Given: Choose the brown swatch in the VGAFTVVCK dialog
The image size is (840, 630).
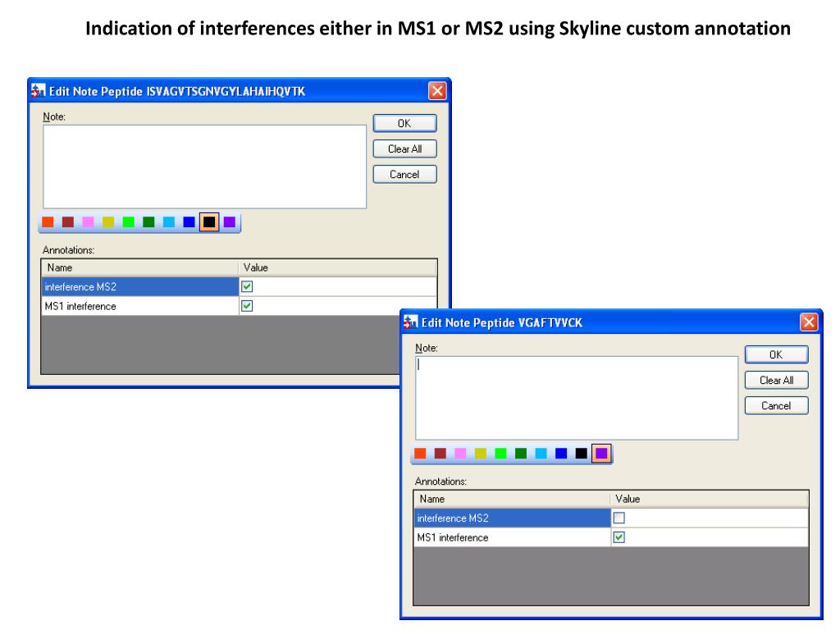Looking at the screenshot, I should [x=441, y=453].
